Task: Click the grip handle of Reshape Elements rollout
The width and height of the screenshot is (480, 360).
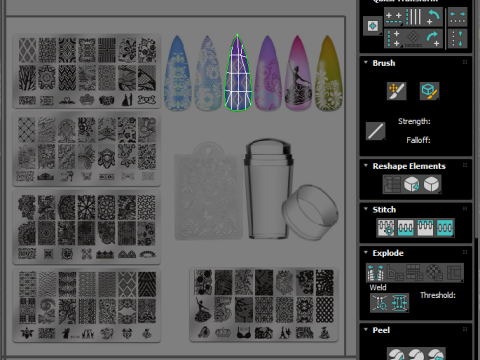Action: point(465,165)
